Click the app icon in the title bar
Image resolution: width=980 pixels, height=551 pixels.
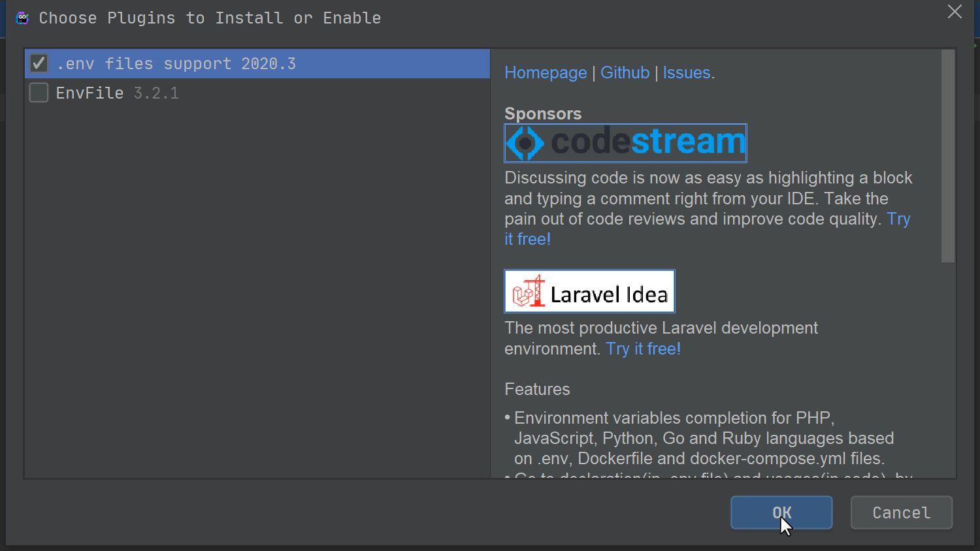coord(22,18)
